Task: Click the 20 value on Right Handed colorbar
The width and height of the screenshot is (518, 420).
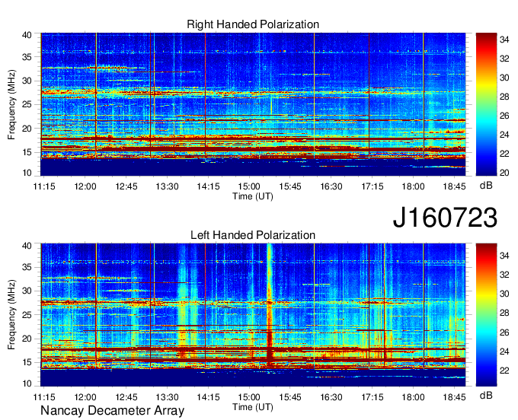Action: (x=504, y=173)
